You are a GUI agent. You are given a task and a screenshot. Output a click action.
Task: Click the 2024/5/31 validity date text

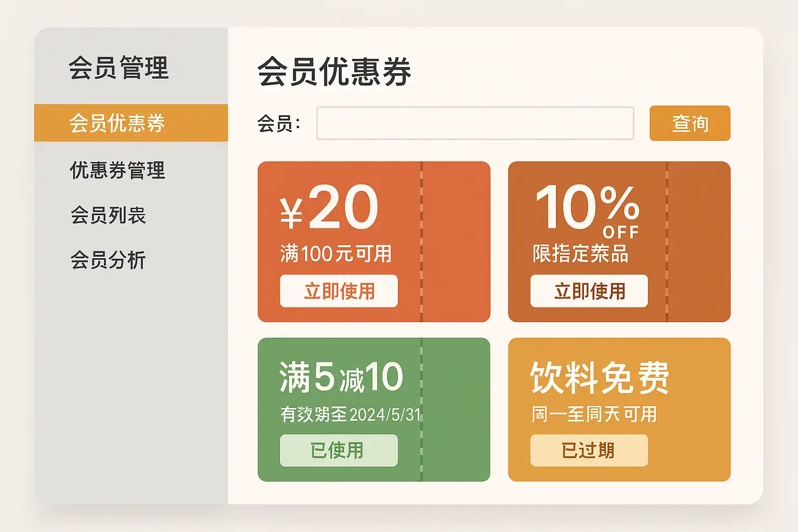(x=385, y=415)
